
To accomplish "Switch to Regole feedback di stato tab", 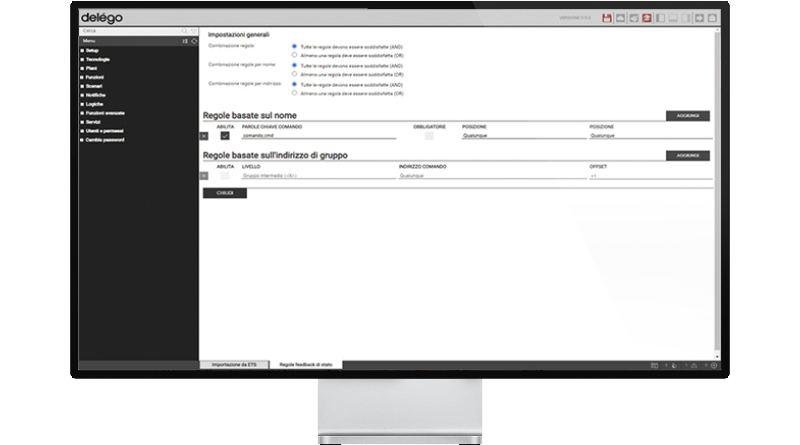I will coord(306,365).
